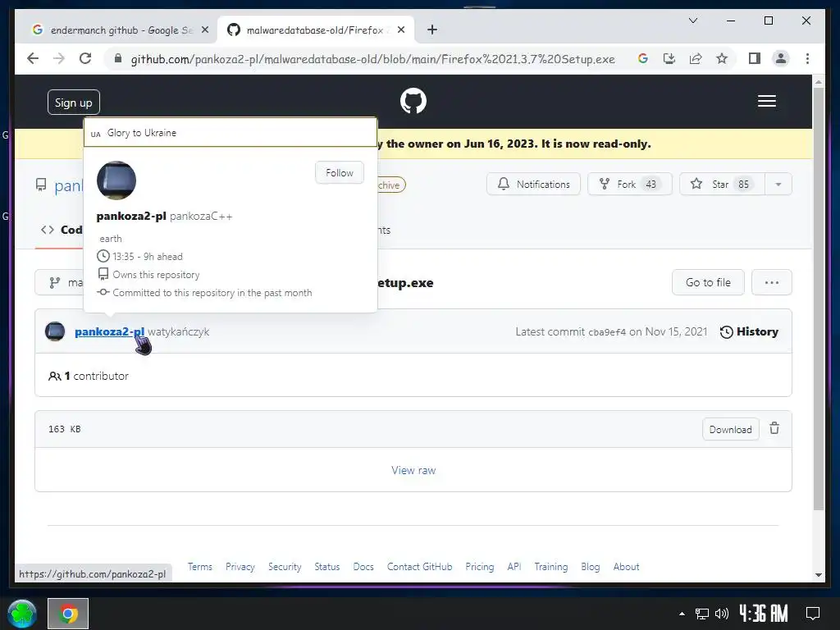Download the 163 KB file
This screenshot has height=630, width=840.
(x=730, y=429)
